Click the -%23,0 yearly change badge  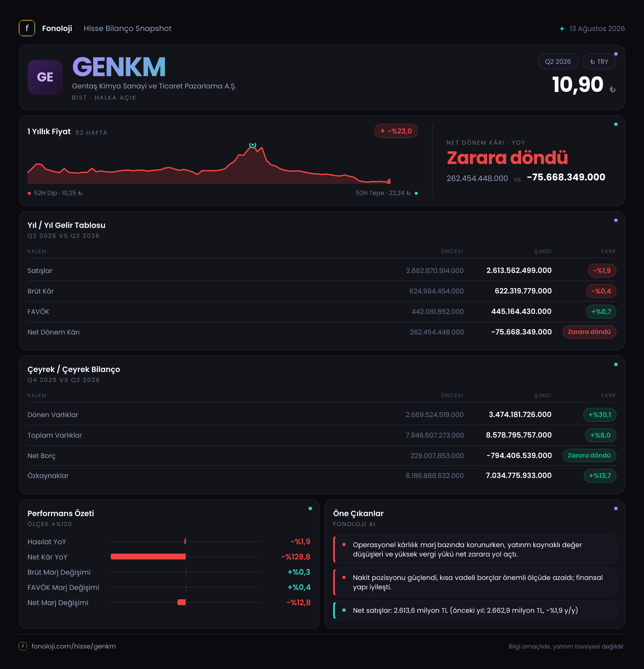pyautogui.click(x=396, y=131)
